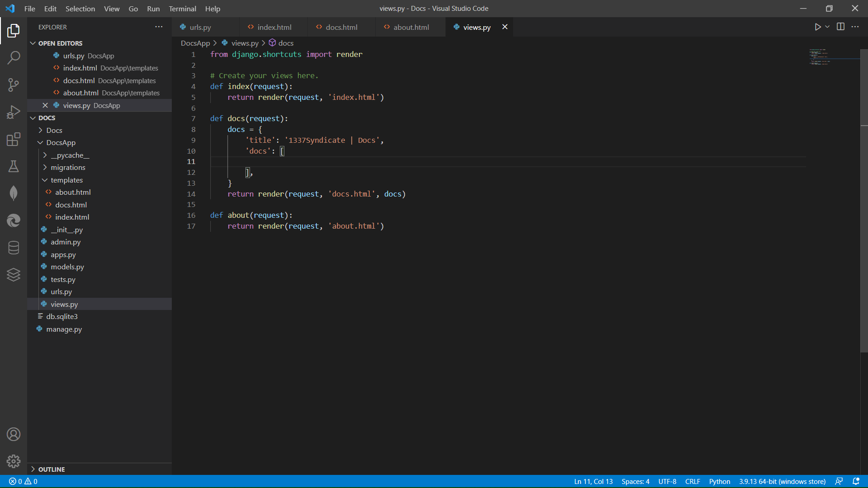The image size is (868, 488).
Task: Click the Spaces: 4 indentation button
Action: [635, 481]
